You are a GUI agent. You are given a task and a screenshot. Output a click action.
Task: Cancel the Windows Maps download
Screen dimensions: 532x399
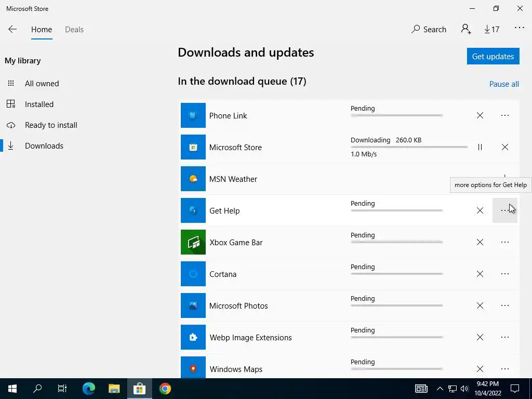tap(480, 369)
